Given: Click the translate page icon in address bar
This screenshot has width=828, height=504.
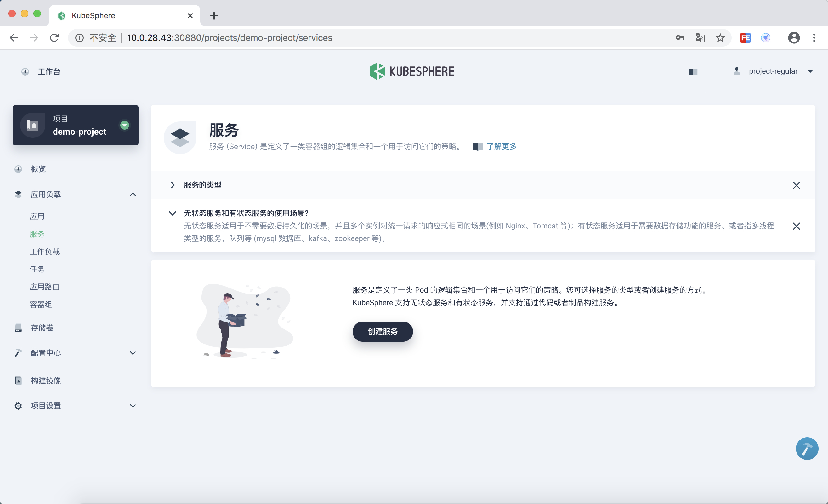Looking at the screenshot, I should pos(700,38).
